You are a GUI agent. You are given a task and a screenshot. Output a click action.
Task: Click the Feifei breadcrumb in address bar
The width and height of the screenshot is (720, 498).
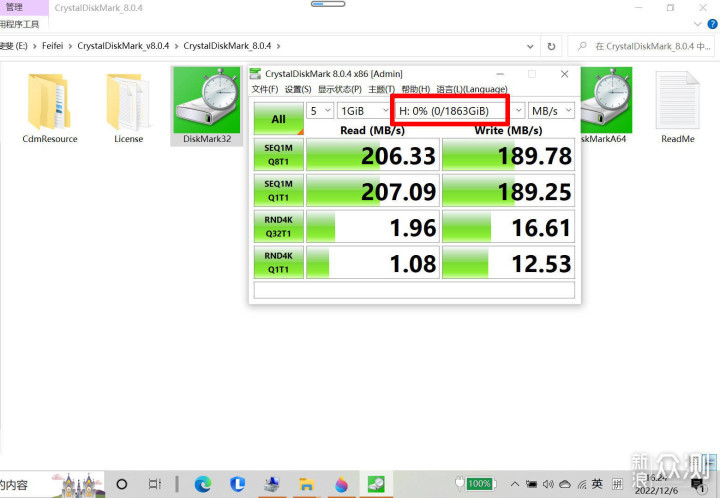click(x=52, y=46)
